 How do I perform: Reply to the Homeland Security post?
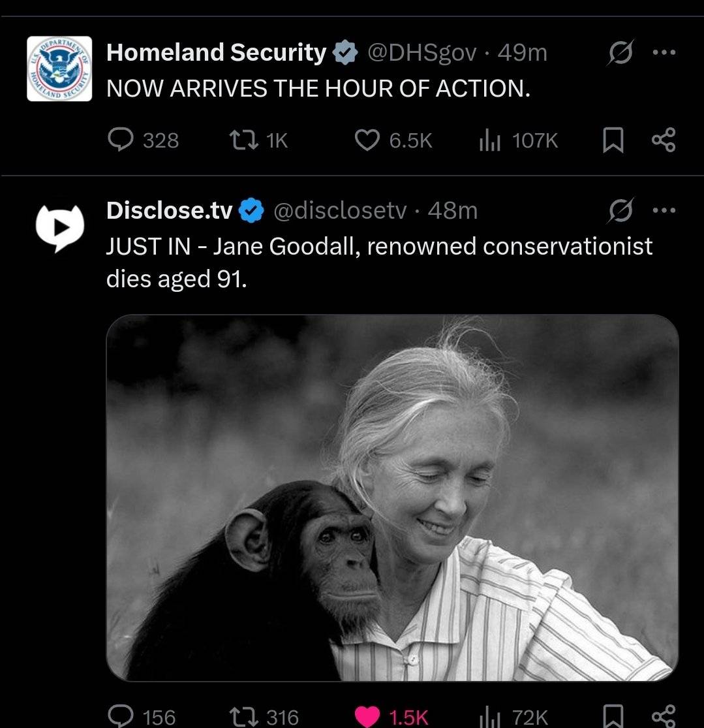[x=119, y=140]
